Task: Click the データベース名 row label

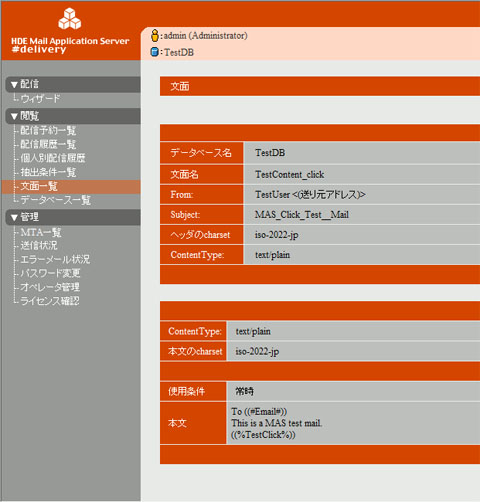Action: [x=201, y=153]
